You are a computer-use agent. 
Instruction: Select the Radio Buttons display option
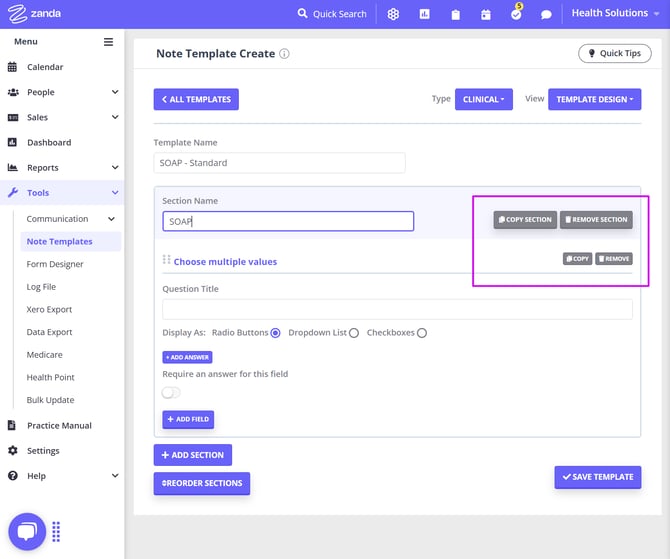click(275, 333)
